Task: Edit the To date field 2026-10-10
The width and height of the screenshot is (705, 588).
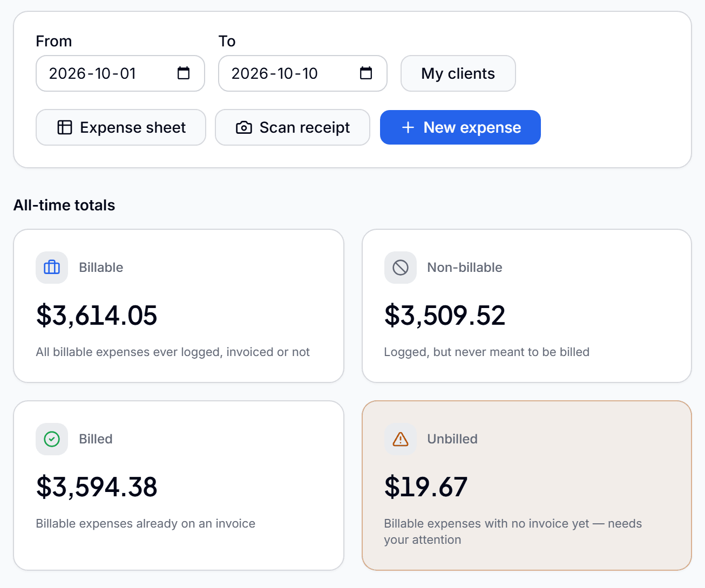Action: point(303,73)
